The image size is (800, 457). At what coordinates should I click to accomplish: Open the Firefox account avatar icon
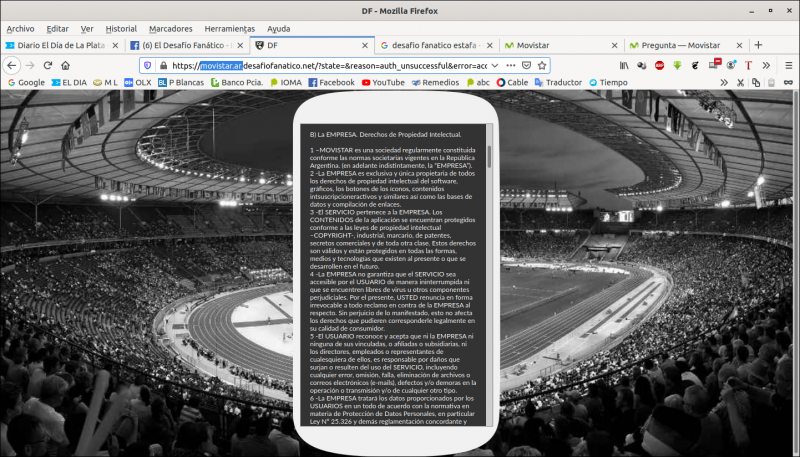point(731,65)
